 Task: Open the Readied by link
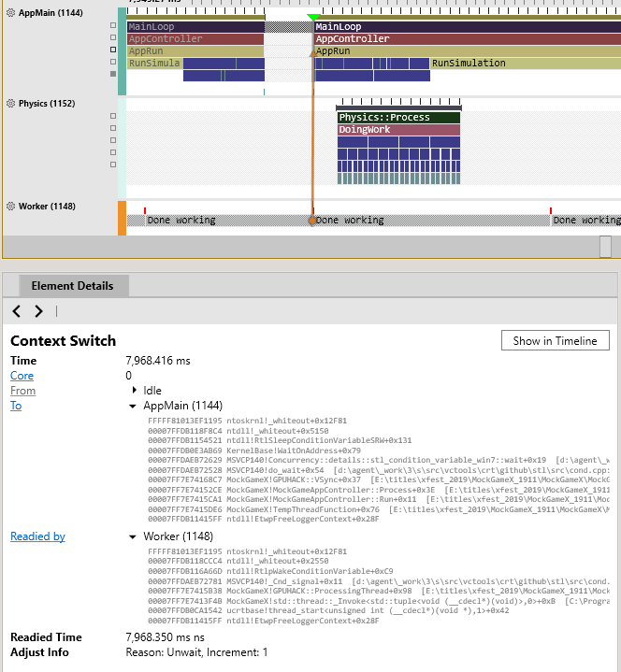[37, 536]
